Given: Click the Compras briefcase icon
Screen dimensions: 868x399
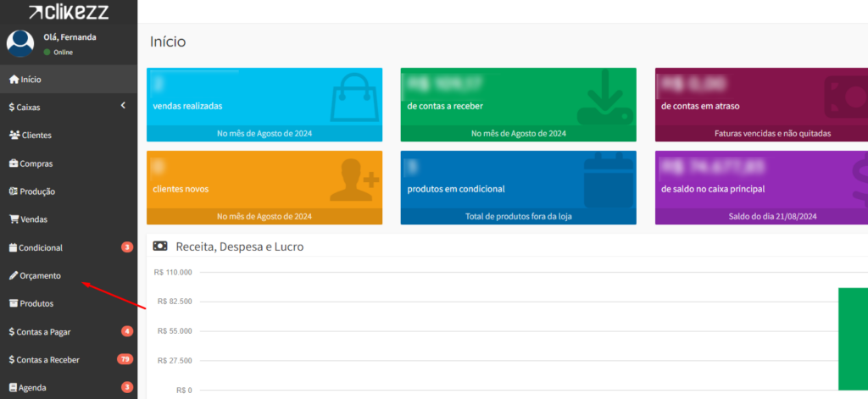Looking at the screenshot, I should [14, 163].
